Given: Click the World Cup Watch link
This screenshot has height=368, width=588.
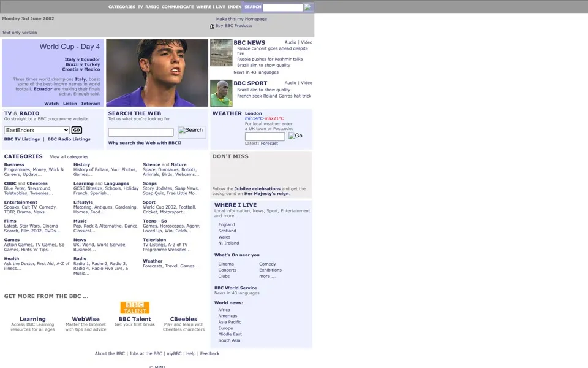Looking at the screenshot, I should pos(51,104).
